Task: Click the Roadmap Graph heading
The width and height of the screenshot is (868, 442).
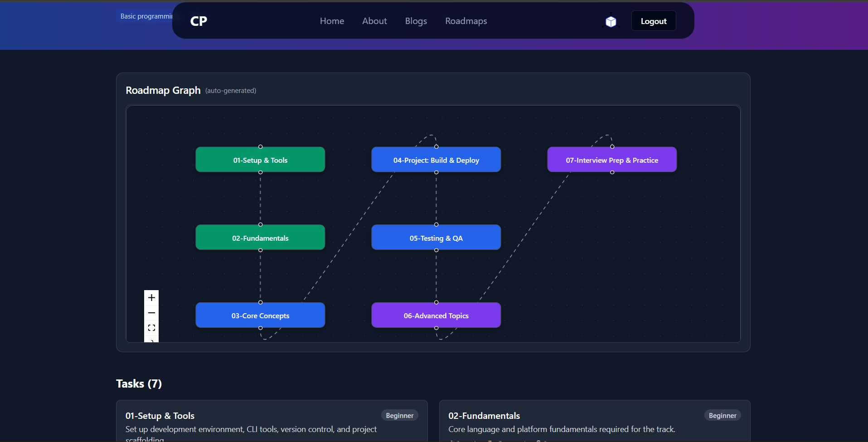Action: coord(163,90)
